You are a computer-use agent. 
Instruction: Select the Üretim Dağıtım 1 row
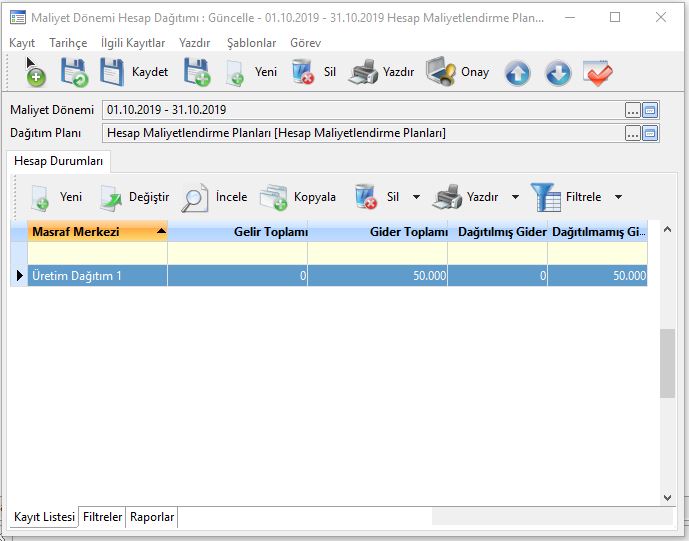pos(90,276)
